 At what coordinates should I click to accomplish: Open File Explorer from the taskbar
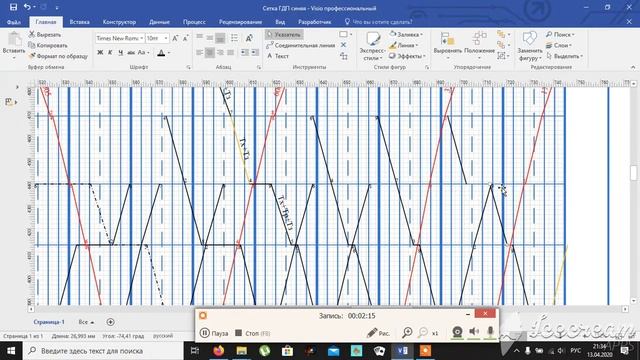click(x=242, y=351)
